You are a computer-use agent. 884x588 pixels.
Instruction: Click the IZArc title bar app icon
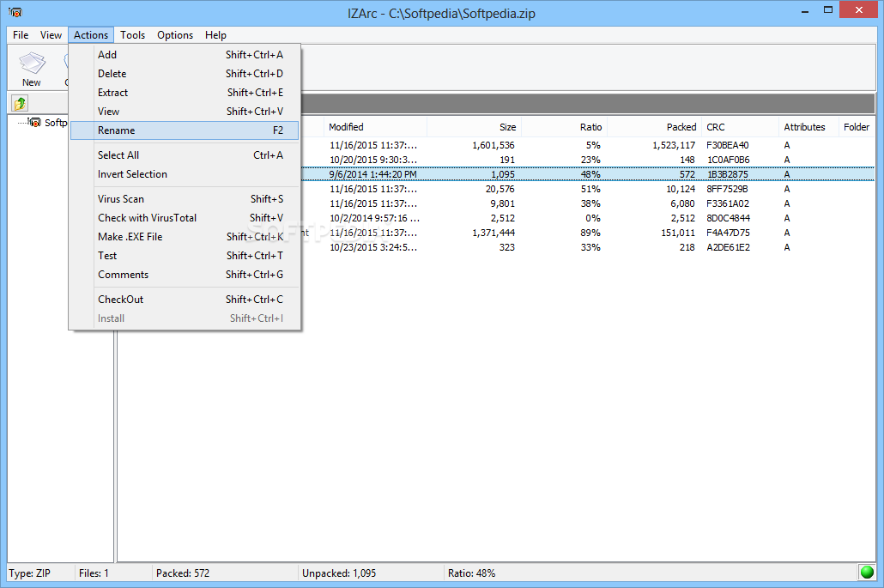tap(15, 12)
